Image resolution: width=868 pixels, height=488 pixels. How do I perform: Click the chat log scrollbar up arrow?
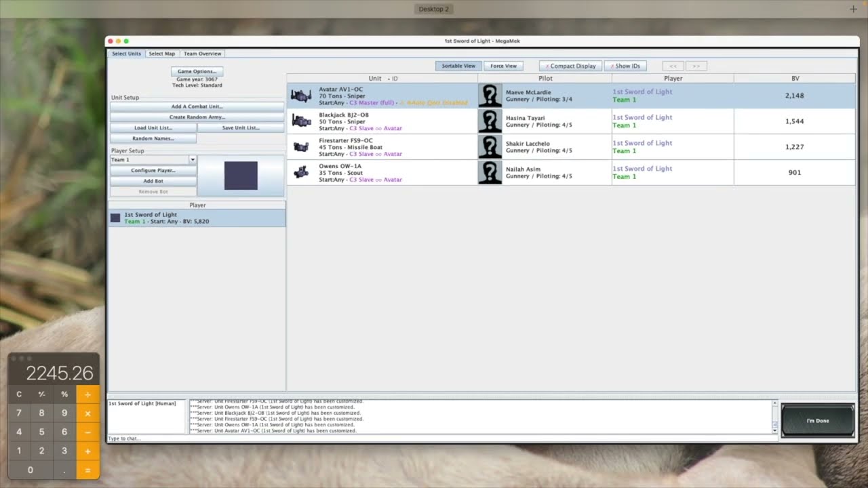(775, 403)
